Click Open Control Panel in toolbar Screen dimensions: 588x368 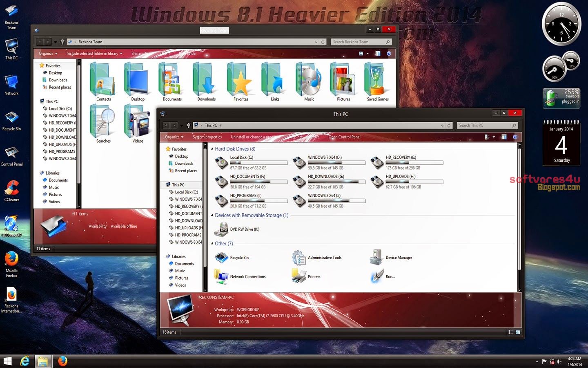(345, 137)
